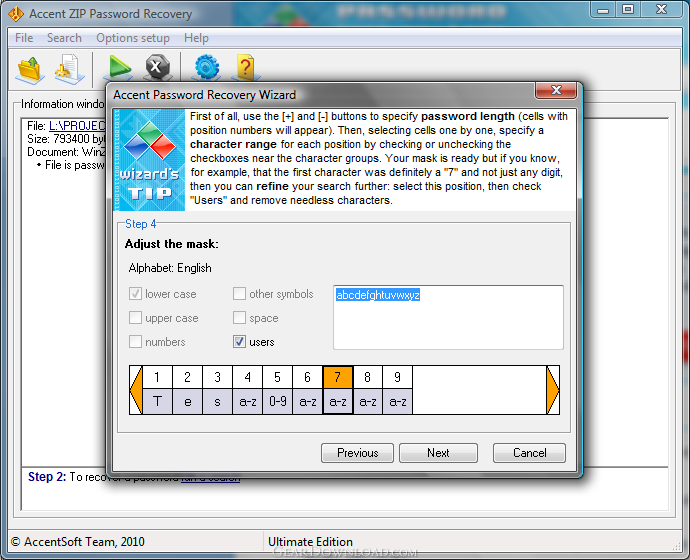Open the File menu
690x560 pixels.
click(x=24, y=38)
